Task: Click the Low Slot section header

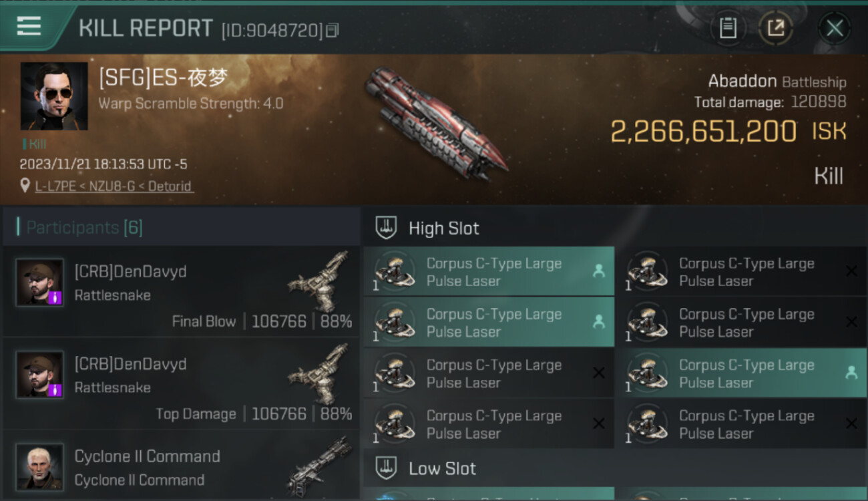Action: [x=442, y=468]
